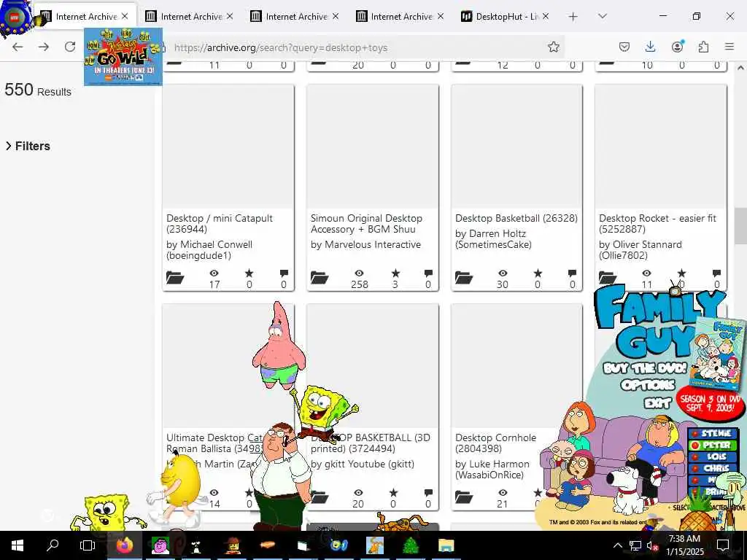Click the muted volume tray icon
This screenshot has height=560, width=747.
[651, 545]
